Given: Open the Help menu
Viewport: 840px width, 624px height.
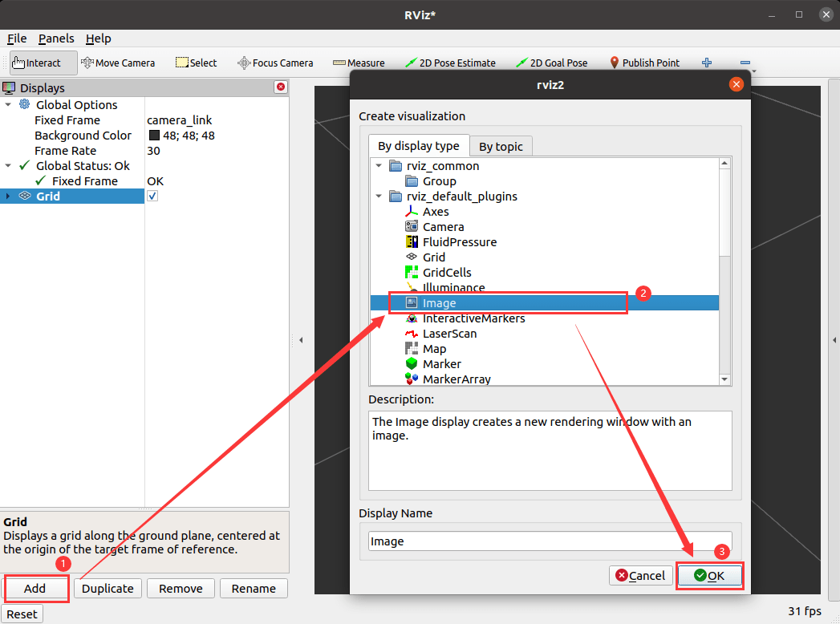Looking at the screenshot, I should coord(99,38).
